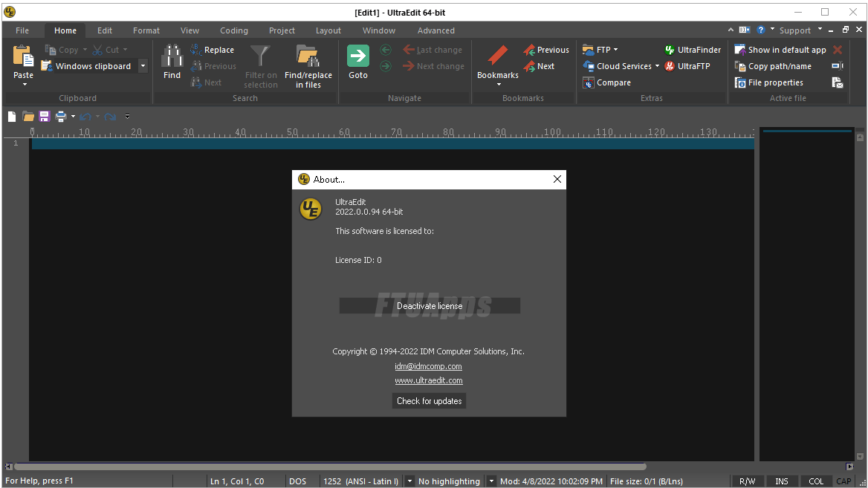Click the Copy icon in Clipboard group
Image resolution: width=868 pixels, height=488 pixels.
[x=51, y=50]
